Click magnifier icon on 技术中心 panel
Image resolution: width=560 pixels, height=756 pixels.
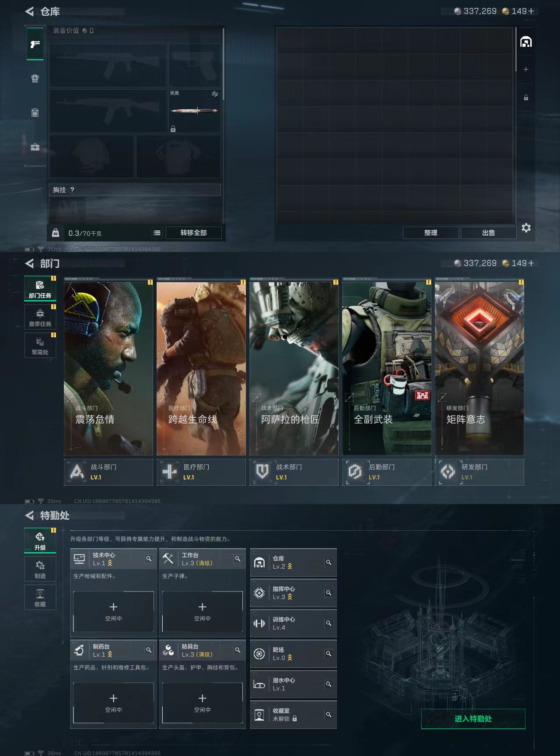click(149, 559)
